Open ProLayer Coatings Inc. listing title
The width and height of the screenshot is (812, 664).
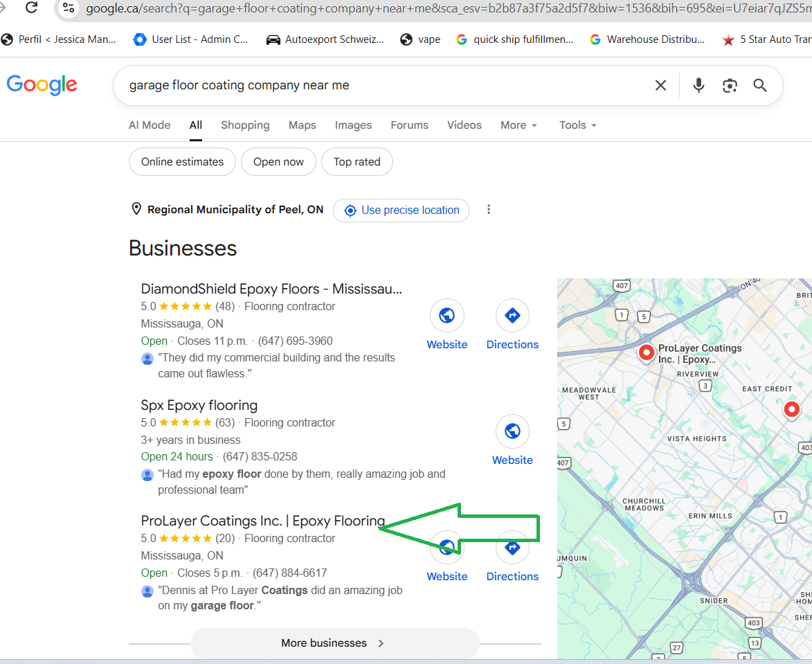click(263, 521)
